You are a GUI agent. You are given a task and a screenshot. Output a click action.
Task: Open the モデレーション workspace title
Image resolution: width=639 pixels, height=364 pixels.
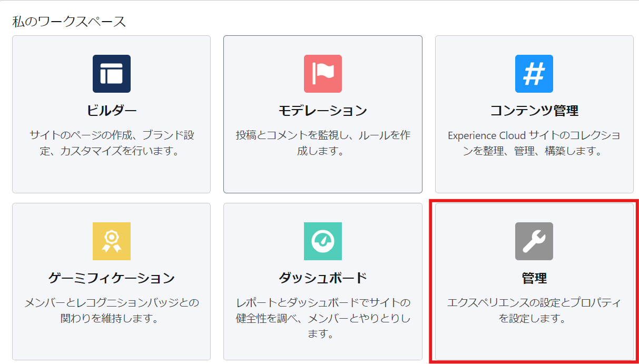pos(322,111)
